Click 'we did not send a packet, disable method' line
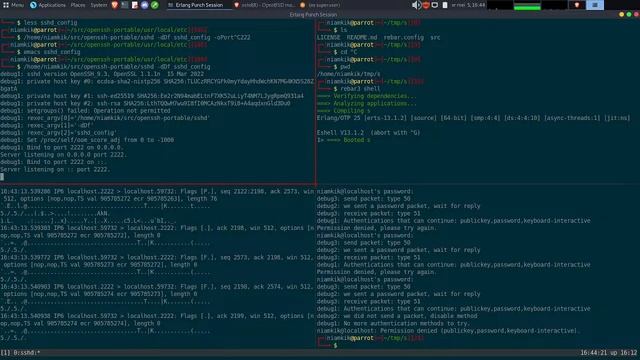Screen dimensions: 640x360 pos(397,316)
